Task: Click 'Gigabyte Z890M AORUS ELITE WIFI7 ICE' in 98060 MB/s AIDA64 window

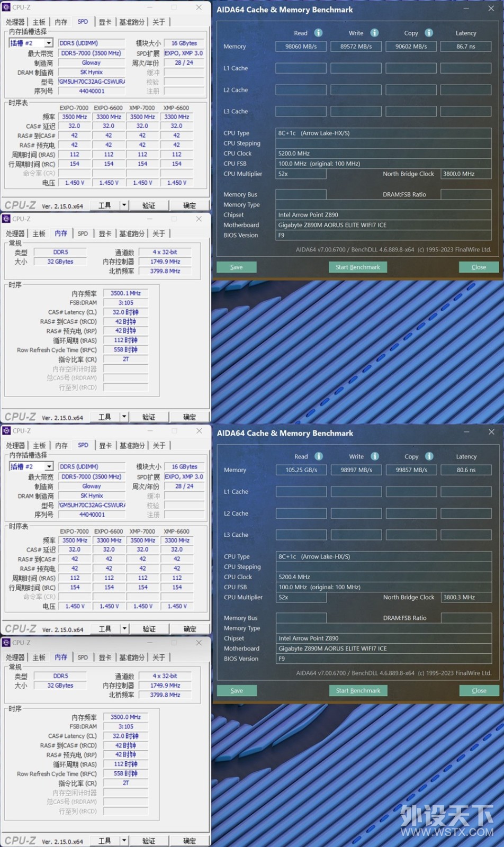Action: (x=332, y=225)
